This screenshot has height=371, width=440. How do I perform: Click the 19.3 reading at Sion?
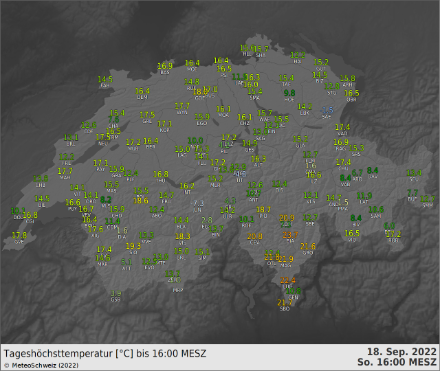pos(133,246)
